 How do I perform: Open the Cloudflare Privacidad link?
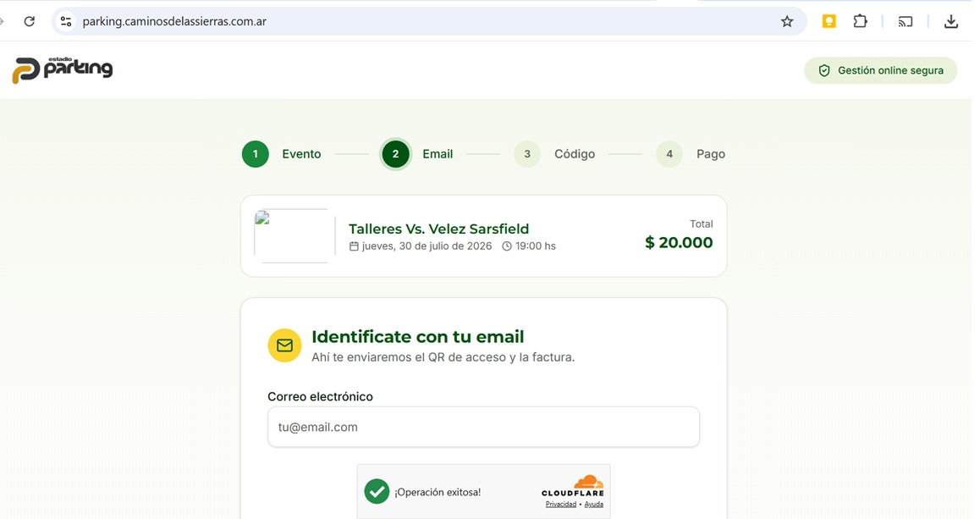pos(560,504)
